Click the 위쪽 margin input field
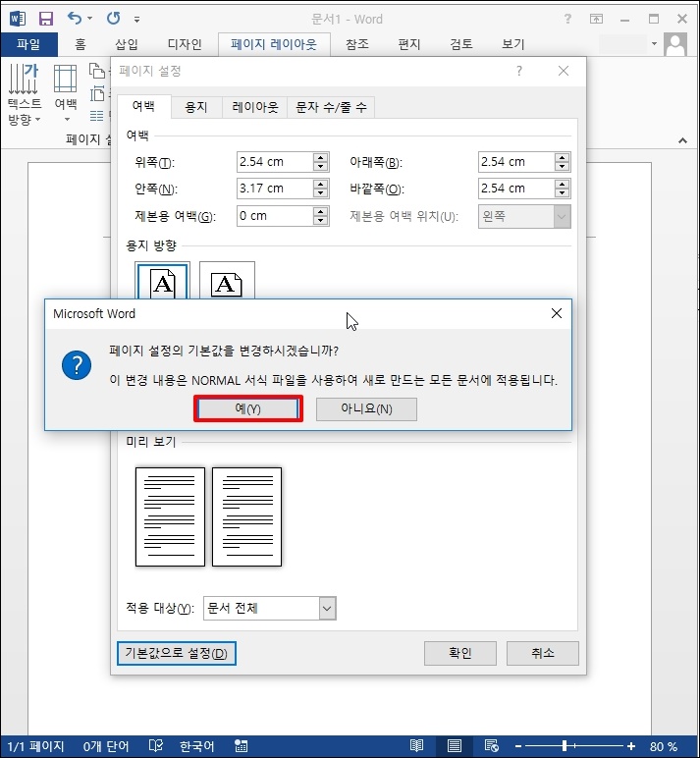 click(275, 162)
